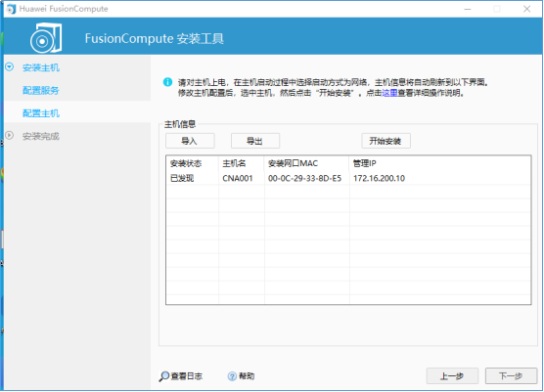Go to the 配置服务 step
The image size is (544, 392).
pyautogui.click(x=41, y=91)
